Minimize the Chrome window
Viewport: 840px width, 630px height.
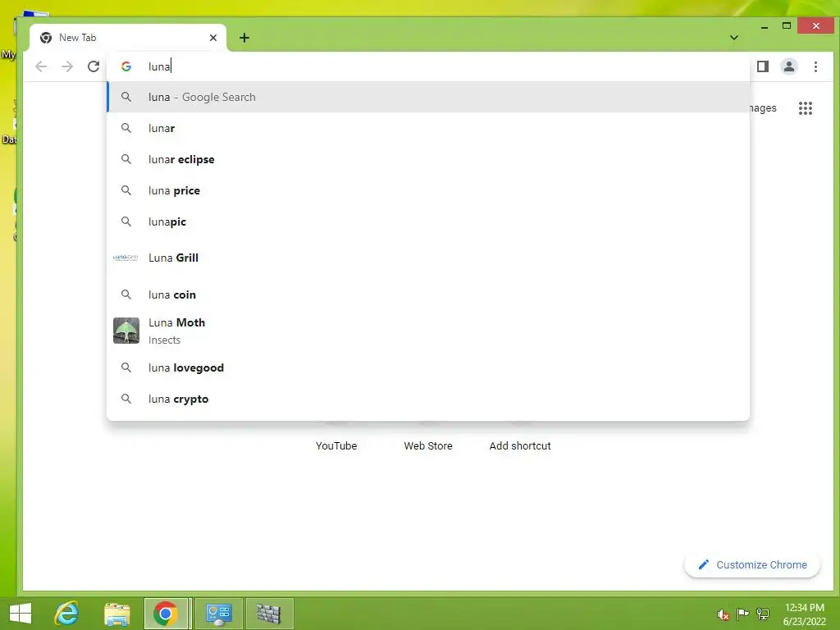click(765, 26)
